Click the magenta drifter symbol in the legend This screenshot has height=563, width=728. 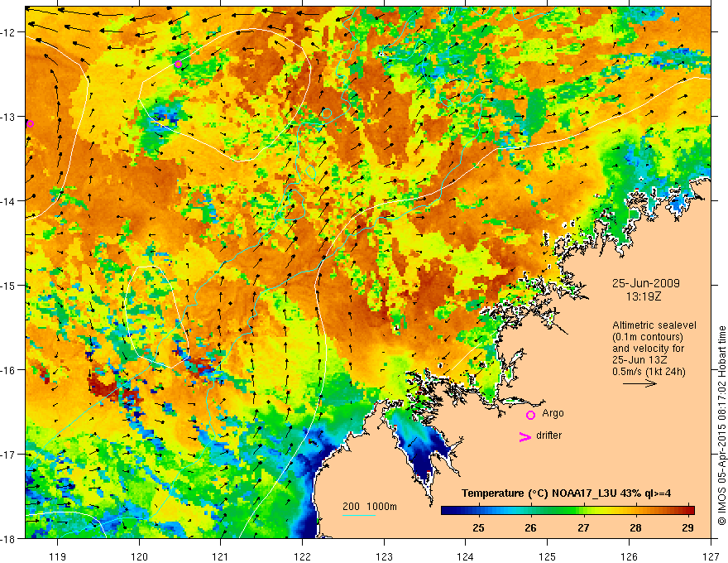pos(524,436)
